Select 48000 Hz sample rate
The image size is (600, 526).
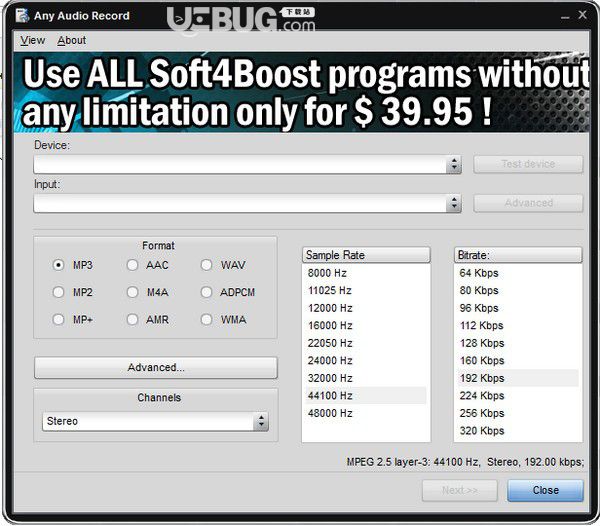[x=366, y=413]
